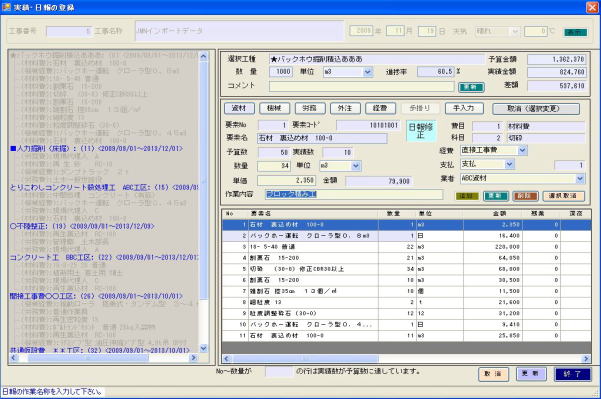Click the table's horizontal scroll-left arrow
The image size is (601, 399).
point(227,359)
